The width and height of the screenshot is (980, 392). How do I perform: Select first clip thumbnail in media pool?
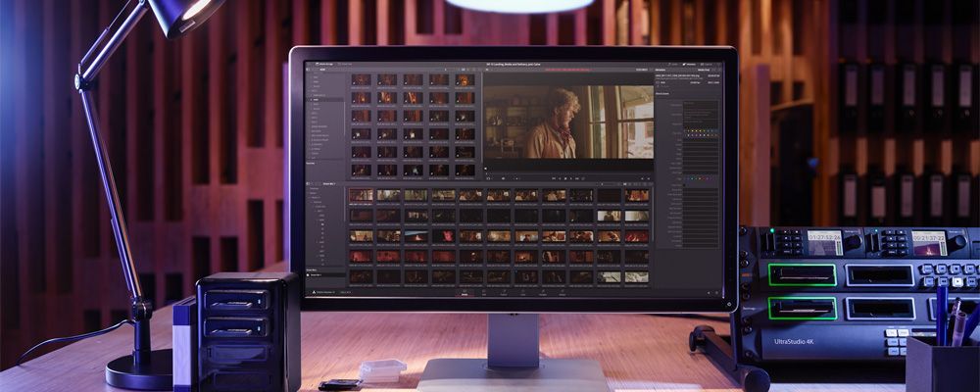coord(362,195)
